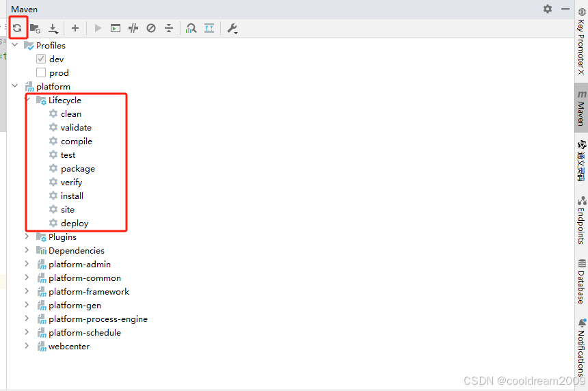Select the Maven side tab
The height and width of the screenshot is (391, 588).
[581, 107]
